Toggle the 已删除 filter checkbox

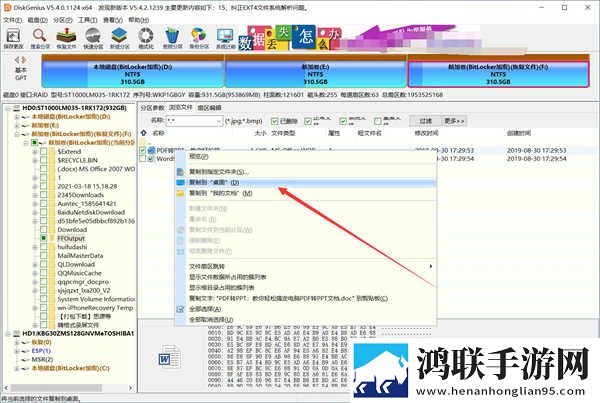(274, 121)
